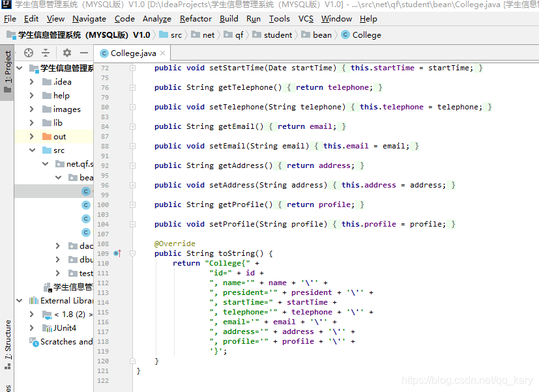The width and height of the screenshot is (539, 392).
Task: Select the second class file under bean
Action: click(86, 205)
